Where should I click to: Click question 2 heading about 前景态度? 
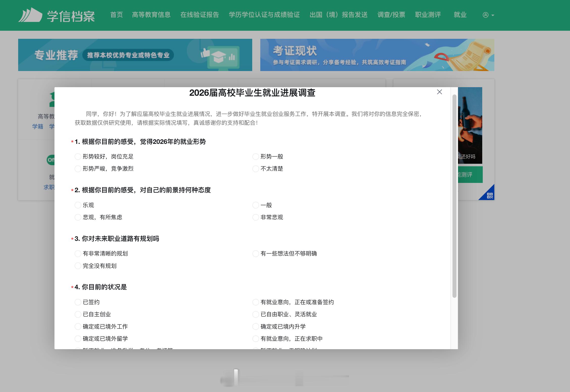(x=143, y=190)
